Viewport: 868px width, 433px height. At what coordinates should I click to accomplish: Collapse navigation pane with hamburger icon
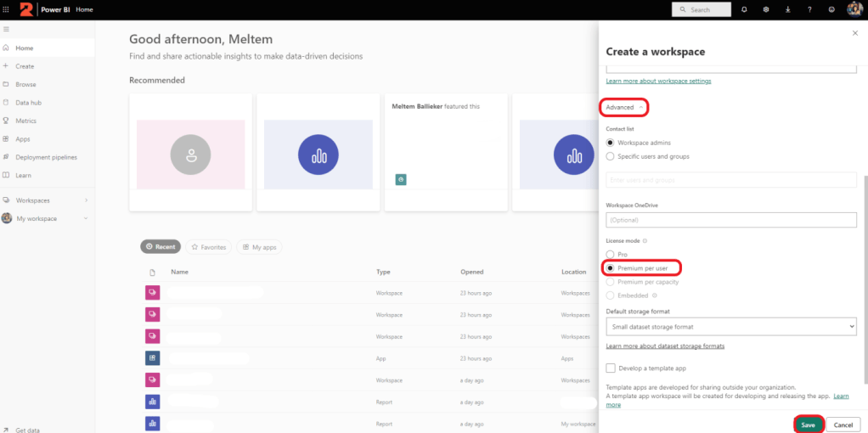(7, 30)
